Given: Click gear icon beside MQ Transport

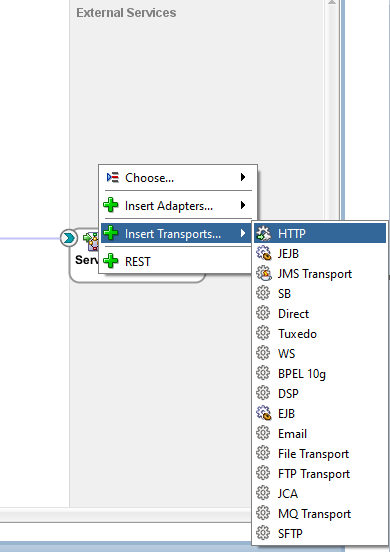Looking at the screenshot, I should pos(263,513).
